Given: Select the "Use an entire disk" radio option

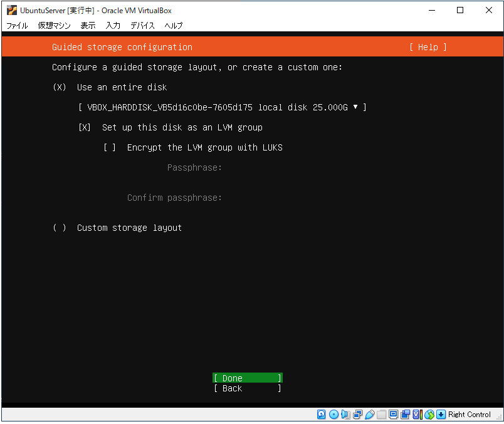Looking at the screenshot, I should pyautogui.click(x=60, y=87).
